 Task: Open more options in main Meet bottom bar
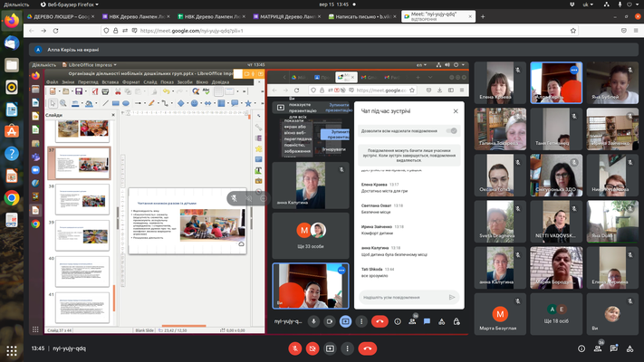pyautogui.click(x=348, y=348)
